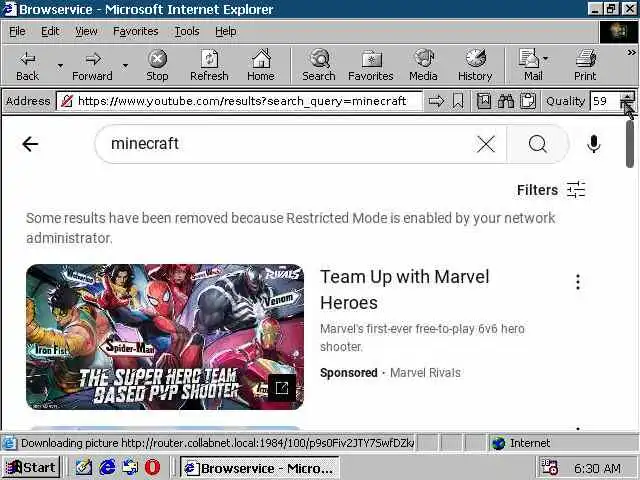Click the Back toolbar button
The height and width of the screenshot is (480, 640).
point(27,66)
